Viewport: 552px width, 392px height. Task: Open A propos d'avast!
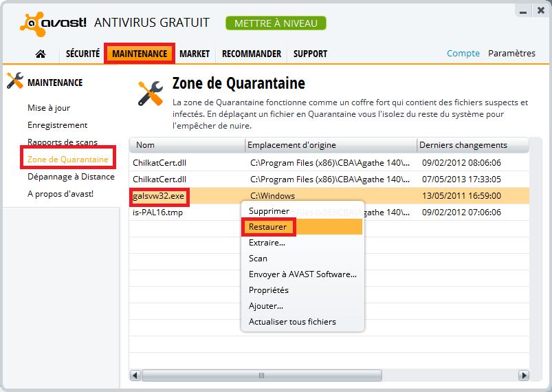click(x=60, y=194)
